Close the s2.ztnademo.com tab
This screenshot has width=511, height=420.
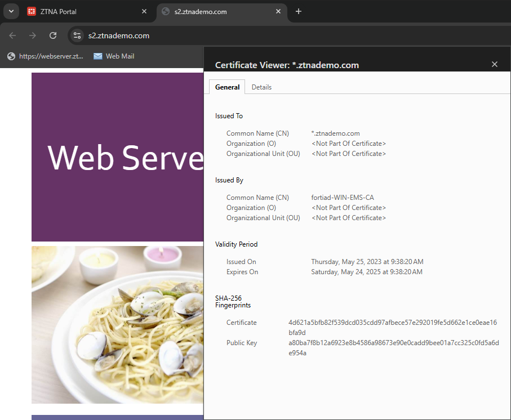coord(278,11)
